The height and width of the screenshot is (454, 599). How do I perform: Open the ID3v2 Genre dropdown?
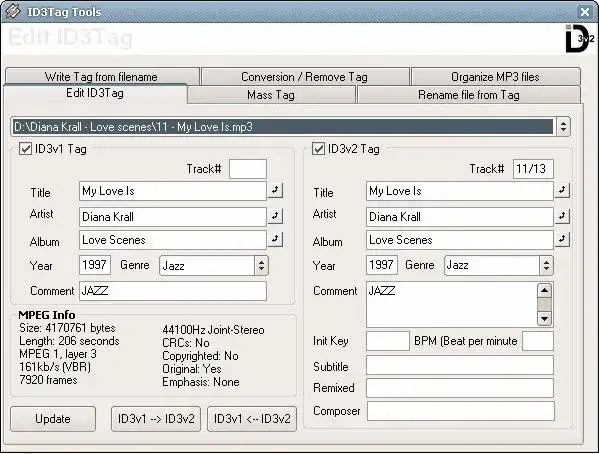point(546,265)
